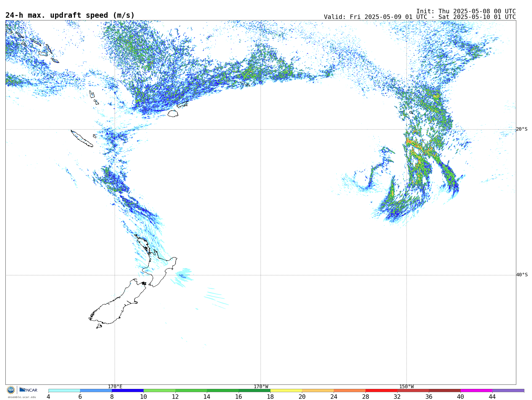Click the round Fiji island near 18°S
Image resolution: width=532 pixels, height=400 pixels.
click(173, 113)
